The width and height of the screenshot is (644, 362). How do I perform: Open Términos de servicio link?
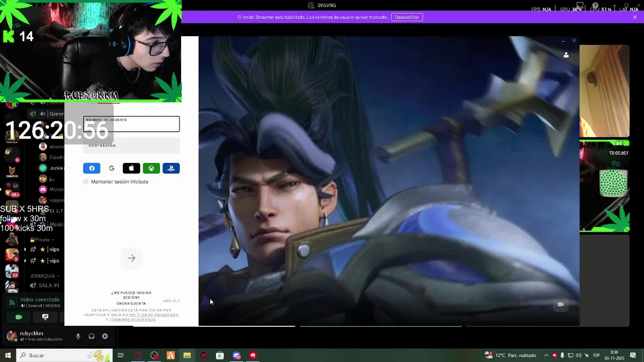pyautogui.click(x=133, y=320)
